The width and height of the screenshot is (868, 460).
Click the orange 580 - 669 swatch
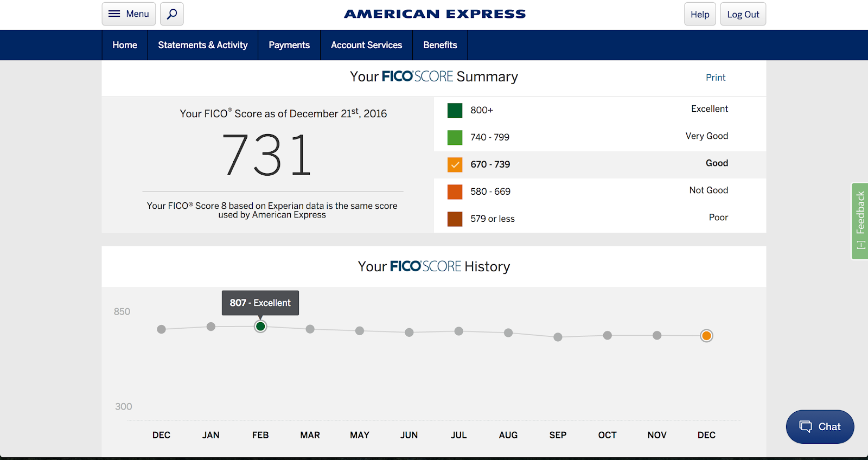point(455,191)
